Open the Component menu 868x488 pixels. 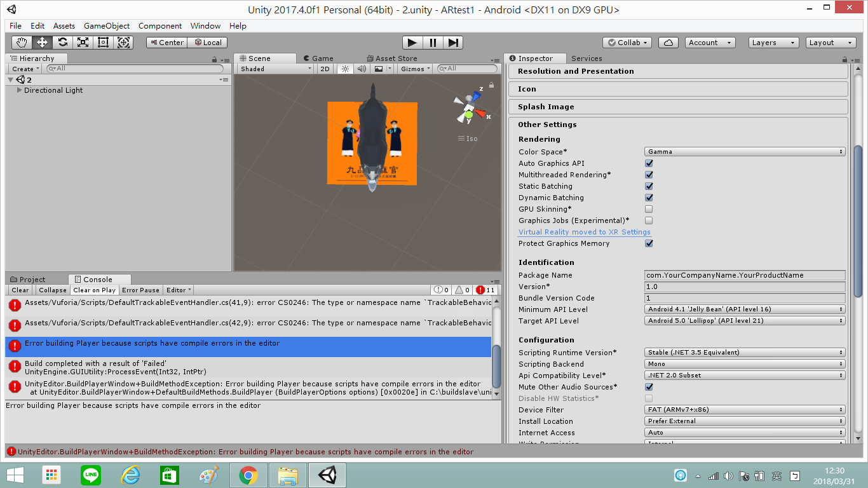[160, 26]
